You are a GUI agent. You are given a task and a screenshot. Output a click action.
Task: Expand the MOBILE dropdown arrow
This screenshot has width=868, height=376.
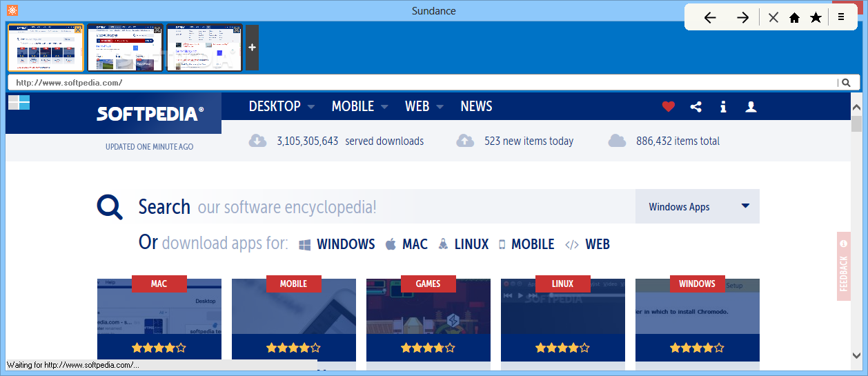point(384,107)
